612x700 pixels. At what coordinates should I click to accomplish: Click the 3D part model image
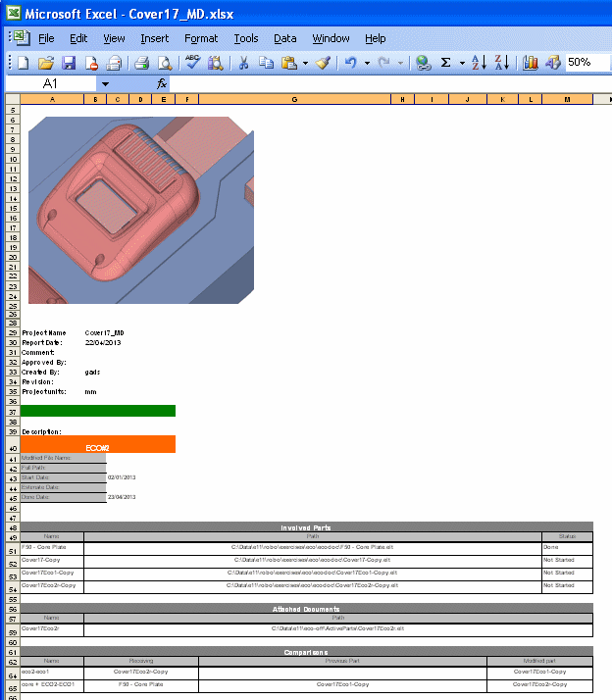(x=141, y=210)
